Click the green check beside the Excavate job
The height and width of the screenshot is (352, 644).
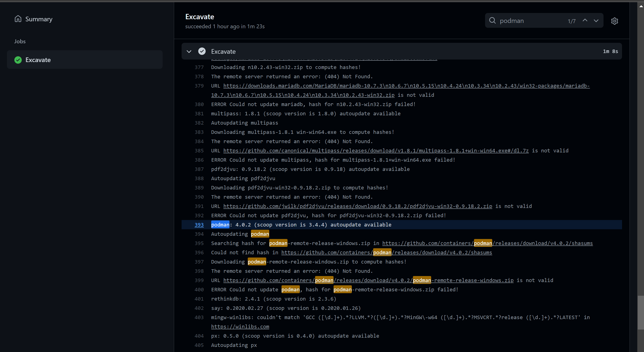pos(18,60)
